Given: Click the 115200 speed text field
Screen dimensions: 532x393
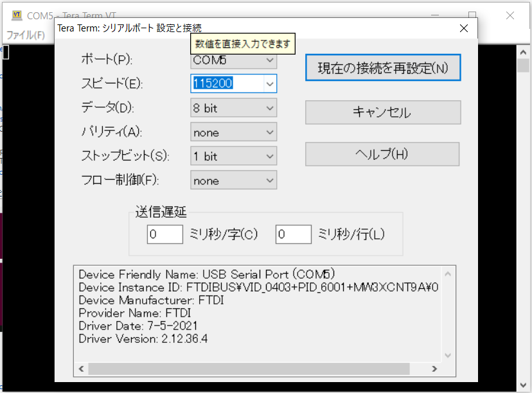Looking at the screenshot, I should (227, 83).
